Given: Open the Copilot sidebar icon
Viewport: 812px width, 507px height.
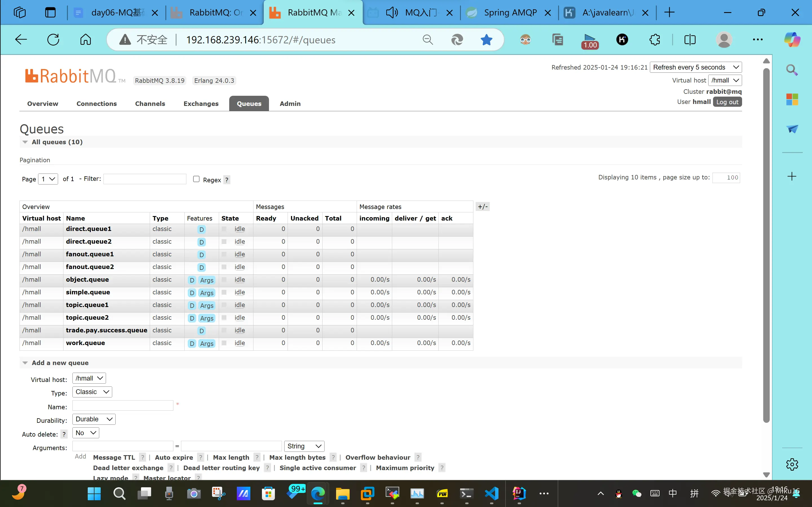Looking at the screenshot, I should (792, 39).
